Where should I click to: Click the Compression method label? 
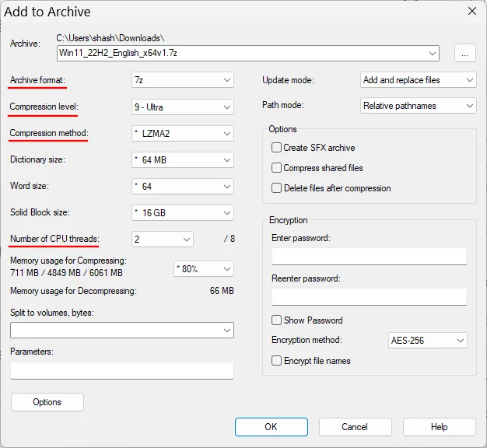49,133
